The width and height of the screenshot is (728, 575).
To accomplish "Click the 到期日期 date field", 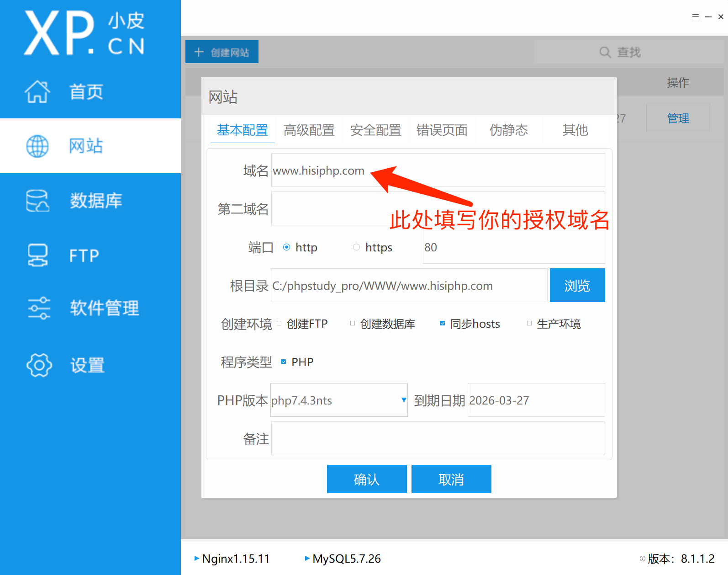I will click(x=536, y=400).
